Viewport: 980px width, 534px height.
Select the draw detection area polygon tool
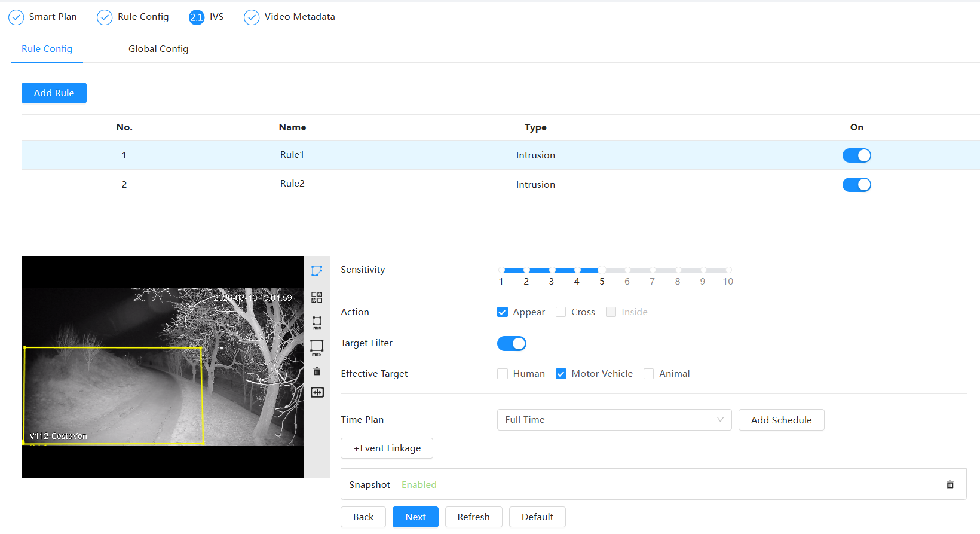[317, 271]
